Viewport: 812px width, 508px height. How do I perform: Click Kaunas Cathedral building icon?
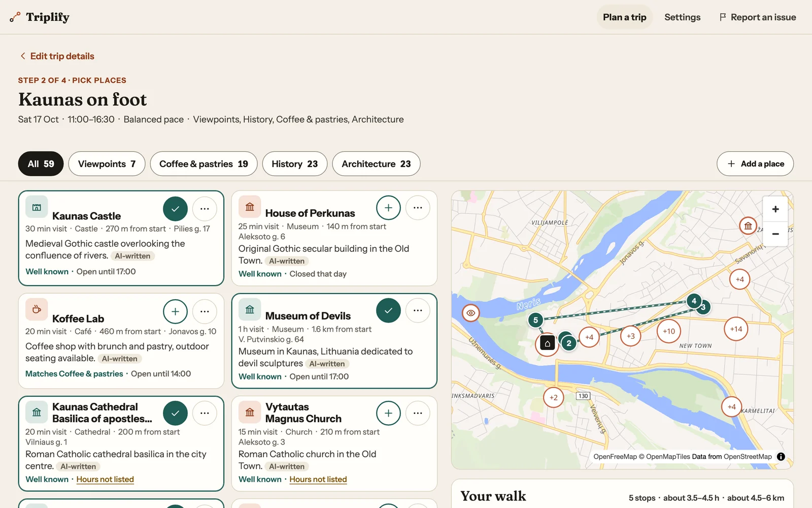37,412
